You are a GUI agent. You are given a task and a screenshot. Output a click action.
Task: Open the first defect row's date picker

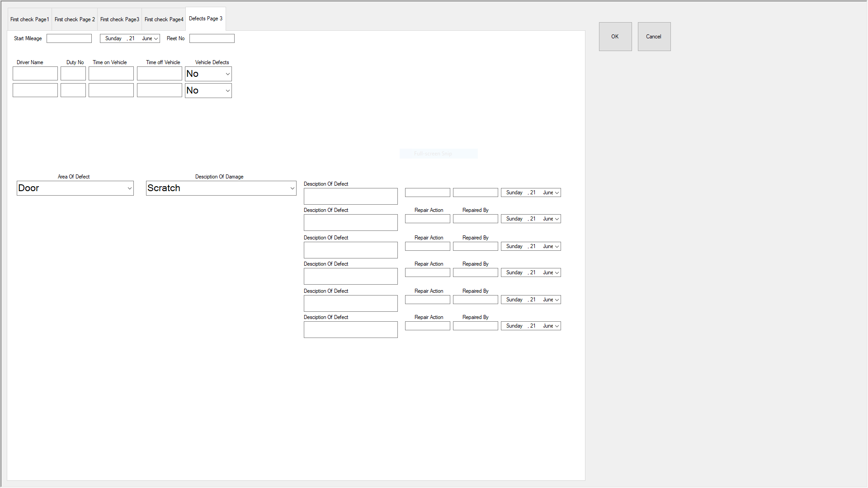[557, 193]
